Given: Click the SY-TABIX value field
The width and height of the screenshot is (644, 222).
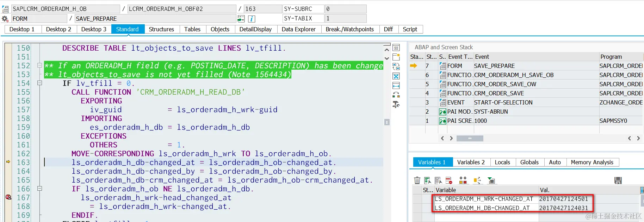Looking at the screenshot, I should (x=345, y=18).
